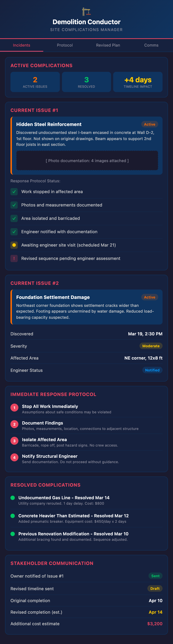Image resolution: width=173 pixels, height=644 pixels.
Task: Toggle 'Work stopped in affected area' checkbox
Action: [14, 192]
